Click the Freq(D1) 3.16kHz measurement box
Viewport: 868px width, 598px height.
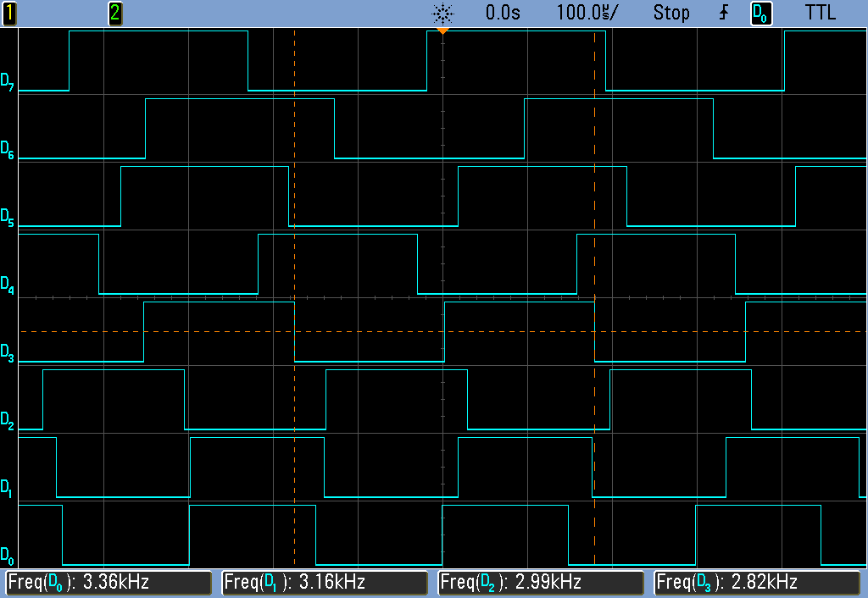[325, 583]
